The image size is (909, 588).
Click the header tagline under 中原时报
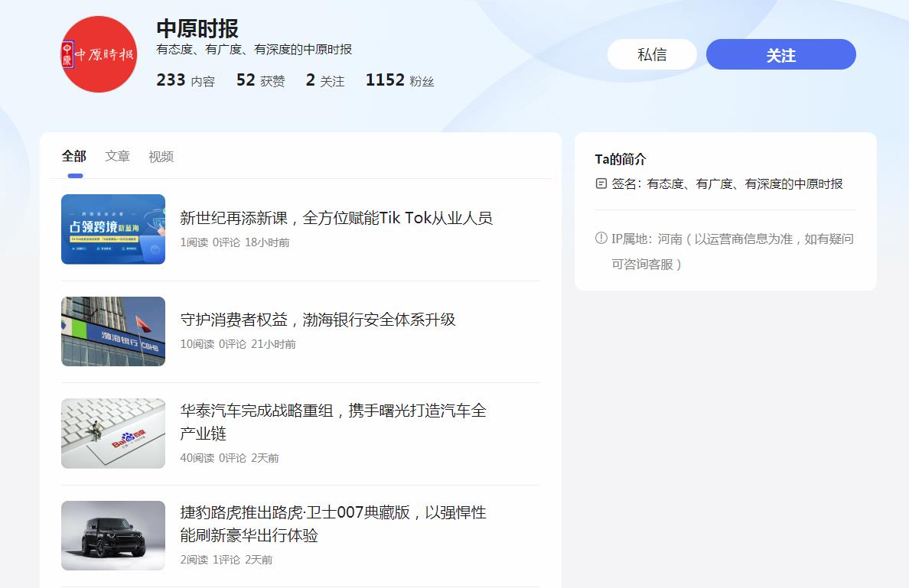coord(254,50)
